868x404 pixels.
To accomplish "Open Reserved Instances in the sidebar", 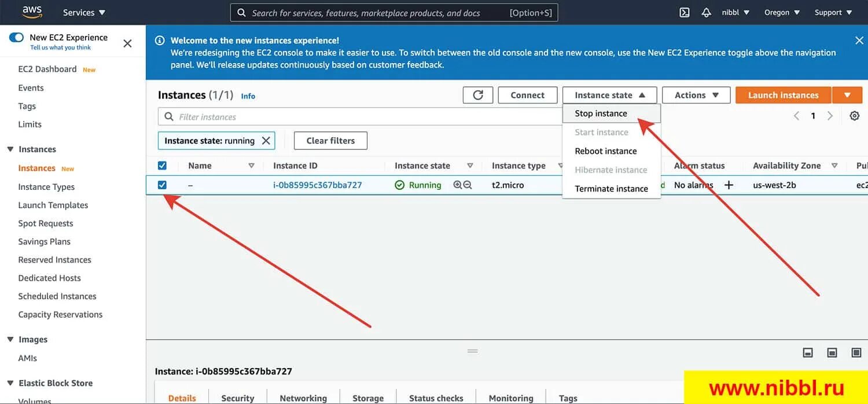I will coord(55,260).
